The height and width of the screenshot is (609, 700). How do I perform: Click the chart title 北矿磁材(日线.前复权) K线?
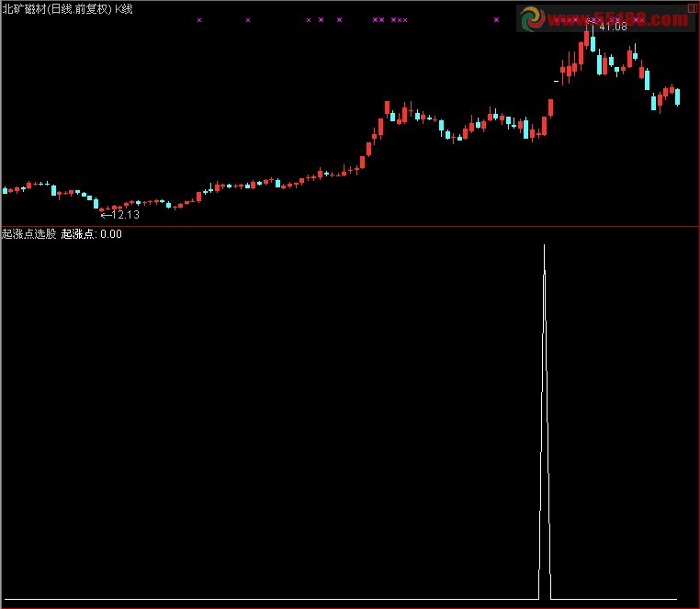click(x=67, y=9)
